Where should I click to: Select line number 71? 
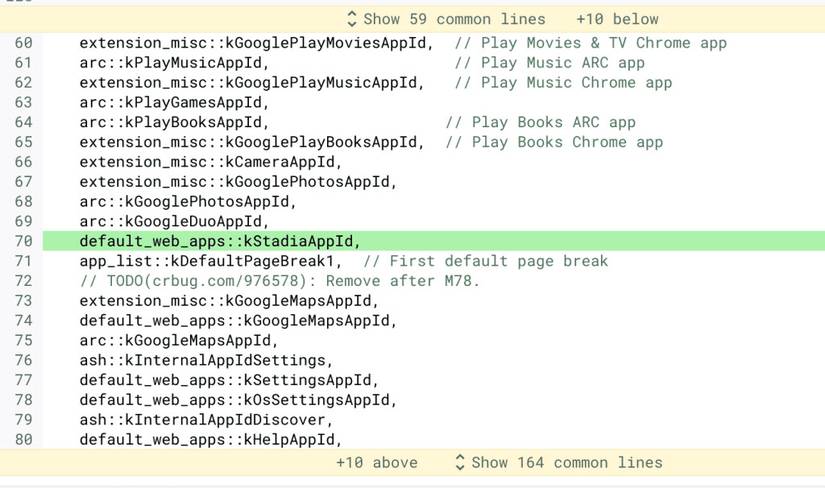[x=23, y=261]
